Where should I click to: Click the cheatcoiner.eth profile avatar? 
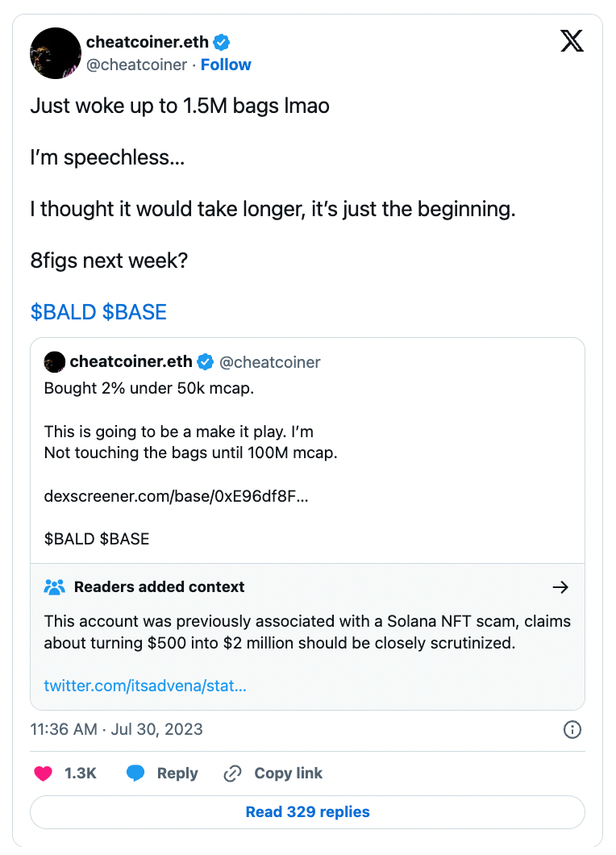pyautogui.click(x=55, y=53)
